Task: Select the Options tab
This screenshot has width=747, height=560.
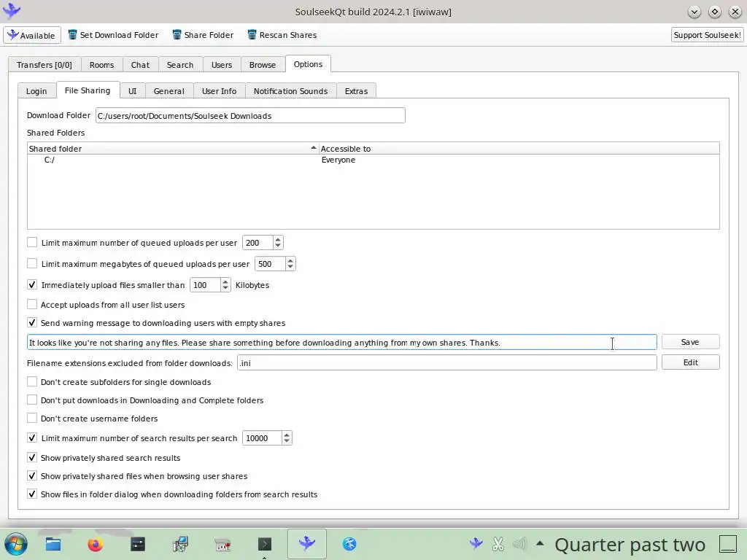Action: [309, 64]
